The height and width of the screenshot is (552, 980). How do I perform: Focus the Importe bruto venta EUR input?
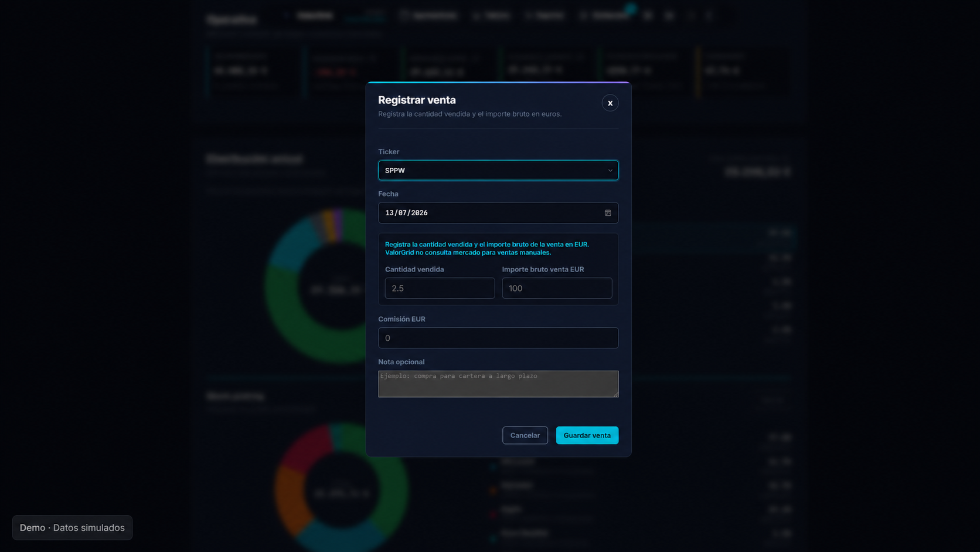pos(557,288)
